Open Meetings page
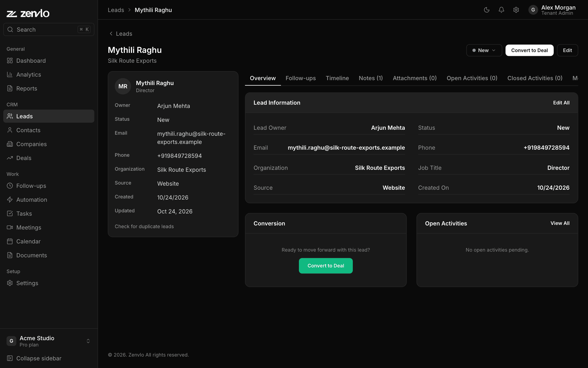The width and height of the screenshot is (588, 368). [49, 227]
